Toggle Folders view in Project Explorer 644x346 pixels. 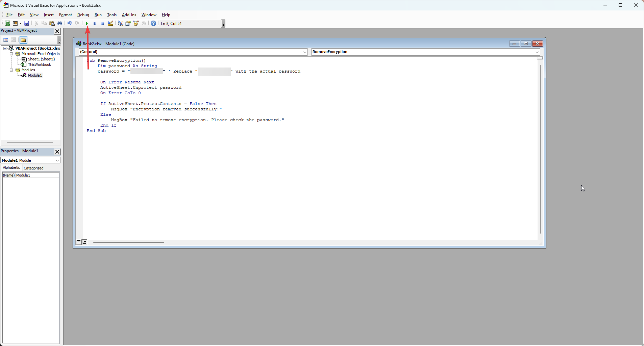coord(23,40)
